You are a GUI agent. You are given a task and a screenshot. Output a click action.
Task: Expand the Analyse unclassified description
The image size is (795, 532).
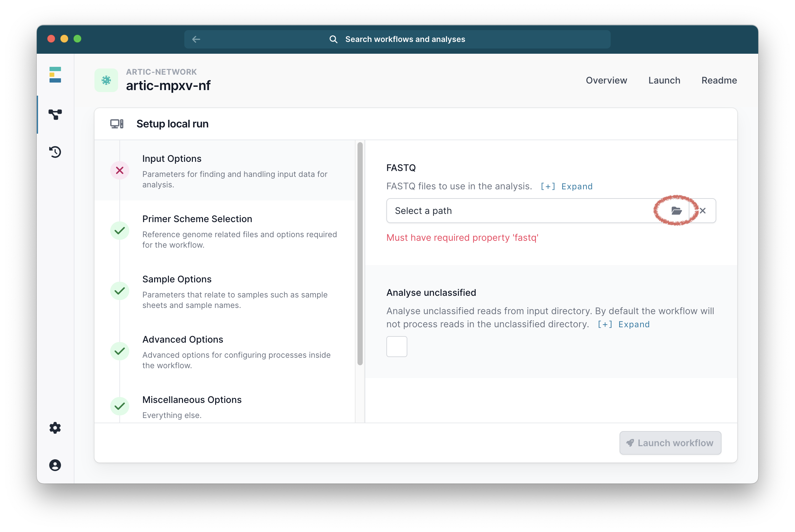tap(623, 324)
